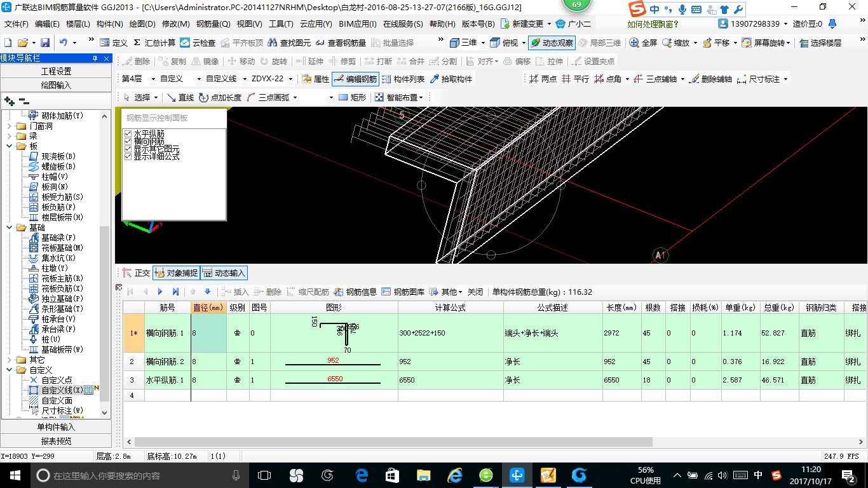
Task: Click 报表预览 navigation button
Action: [x=56, y=441]
